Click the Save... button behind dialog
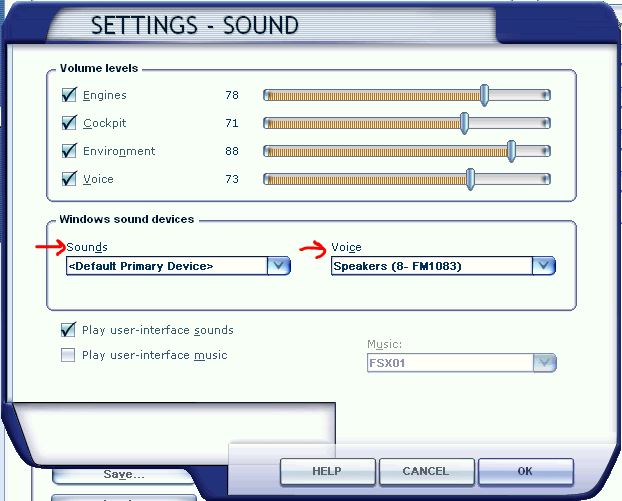622x501 pixels. coord(124,474)
